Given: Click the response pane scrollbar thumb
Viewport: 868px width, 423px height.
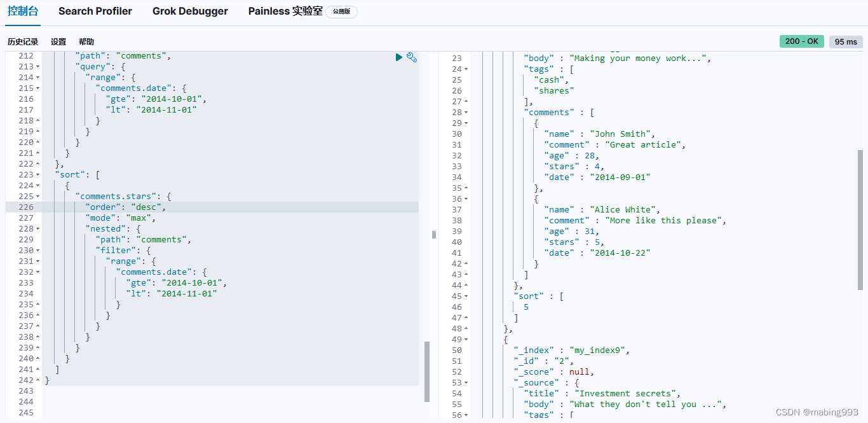Looking at the screenshot, I should point(861,219).
